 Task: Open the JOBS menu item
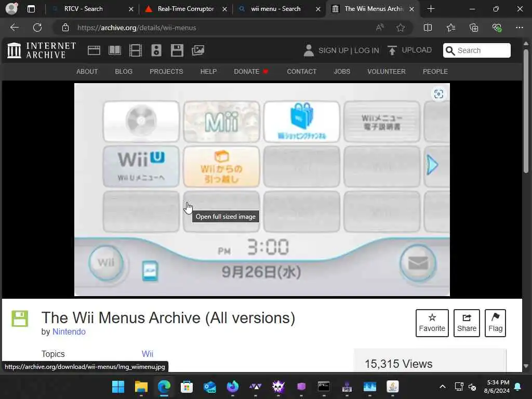point(342,72)
